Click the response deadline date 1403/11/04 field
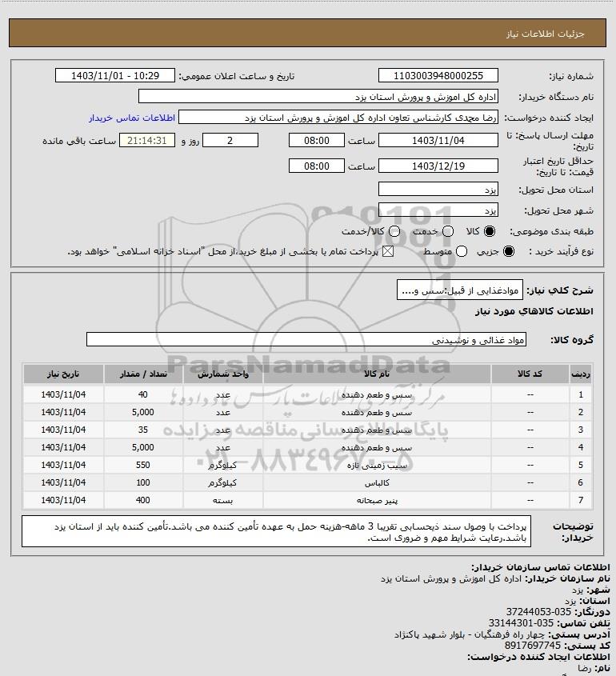Screen dimensions: 616x676 click(438, 141)
